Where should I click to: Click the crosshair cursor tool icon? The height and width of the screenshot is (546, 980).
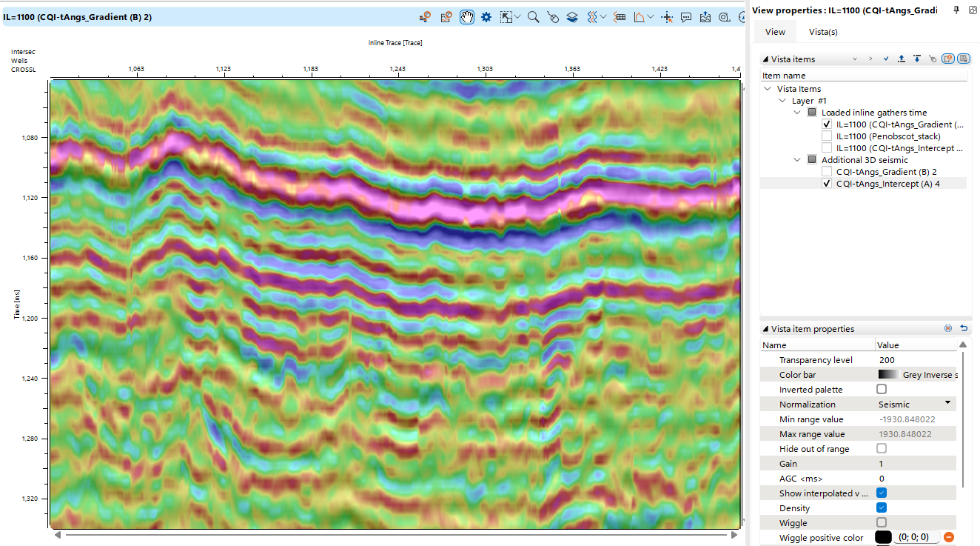(x=667, y=17)
